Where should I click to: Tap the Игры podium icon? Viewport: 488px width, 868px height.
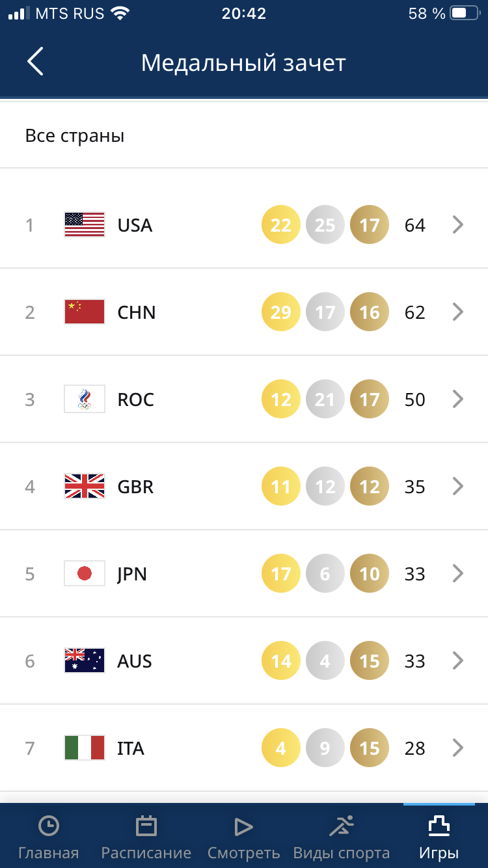tap(439, 826)
